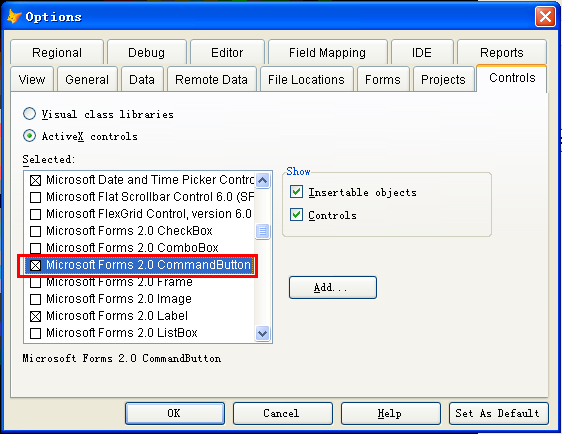Select the Field Mapping tab
Viewport: 562px width, 434px height.
328,52
